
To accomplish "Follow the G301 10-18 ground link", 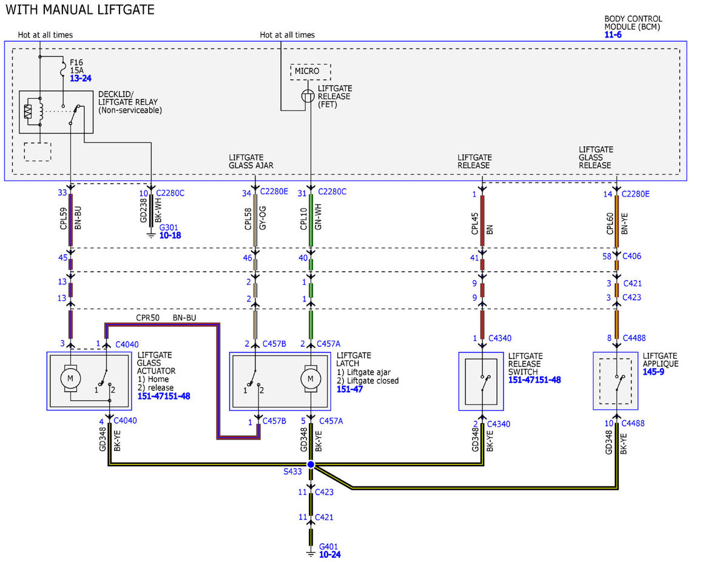I will click(x=169, y=235).
